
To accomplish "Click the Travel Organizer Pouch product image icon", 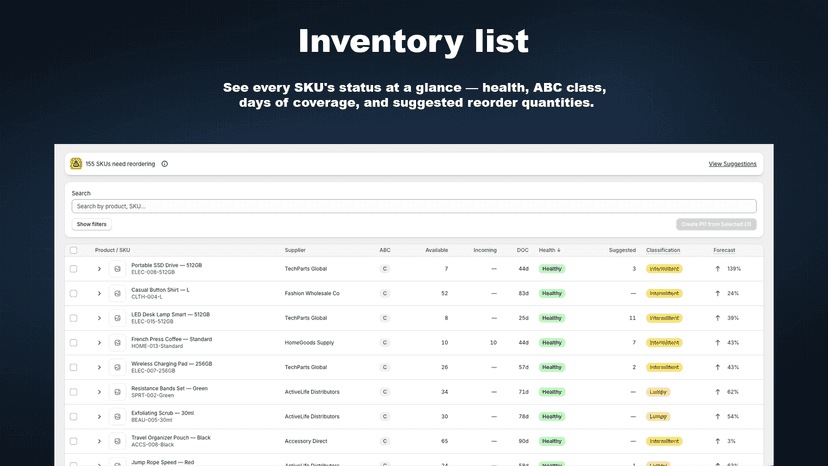I will [x=117, y=441].
